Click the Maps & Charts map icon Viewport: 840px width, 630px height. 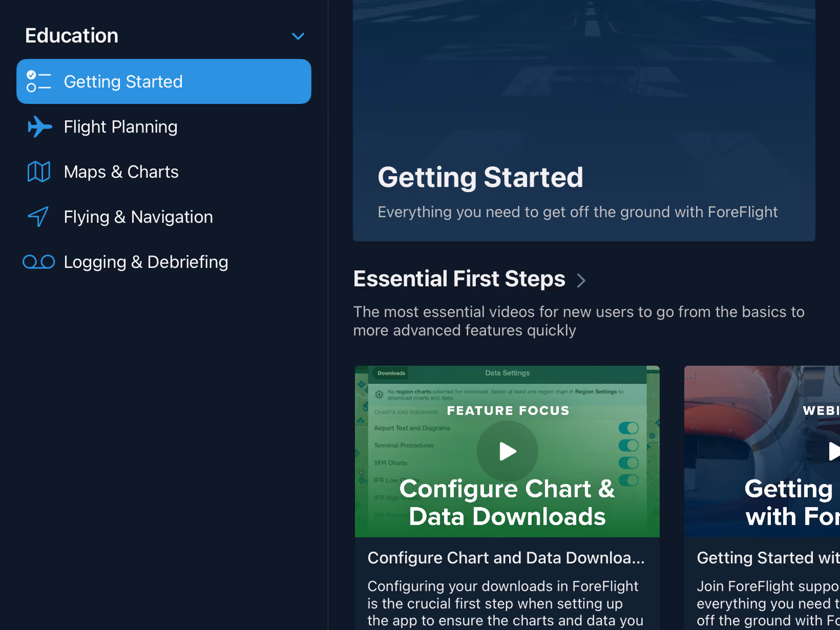click(x=39, y=171)
